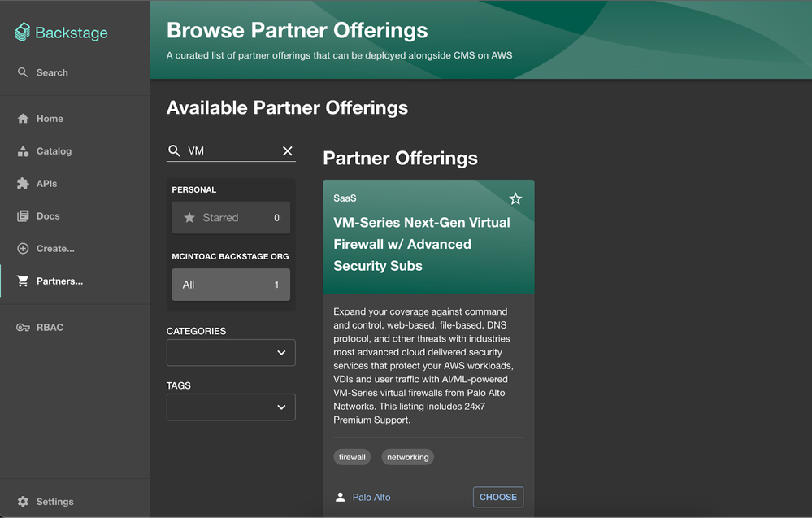The width and height of the screenshot is (812, 518).
Task: Click the Categories dropdown chevron arrow
Action: pyautogui.click(x=281, y=353)
